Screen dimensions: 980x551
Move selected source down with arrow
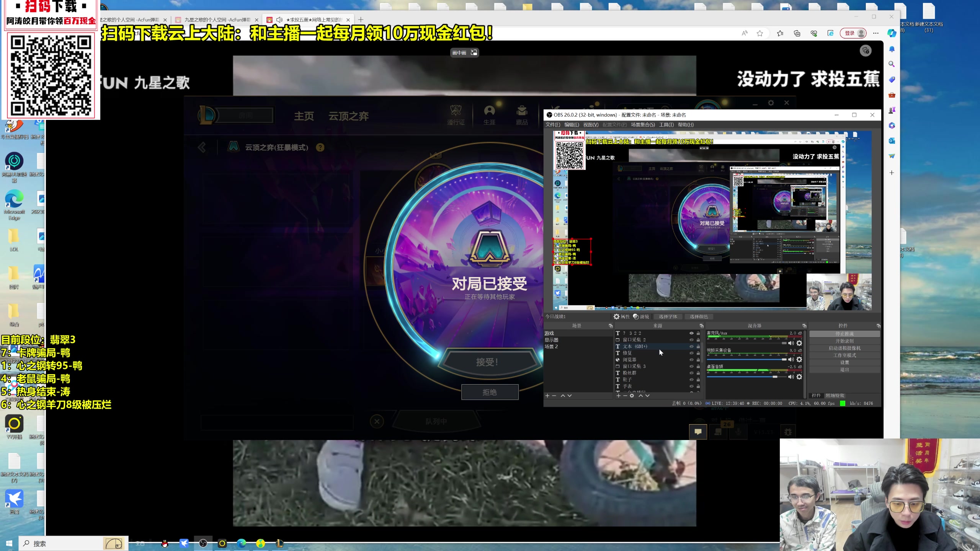click(x=647, y=396)
